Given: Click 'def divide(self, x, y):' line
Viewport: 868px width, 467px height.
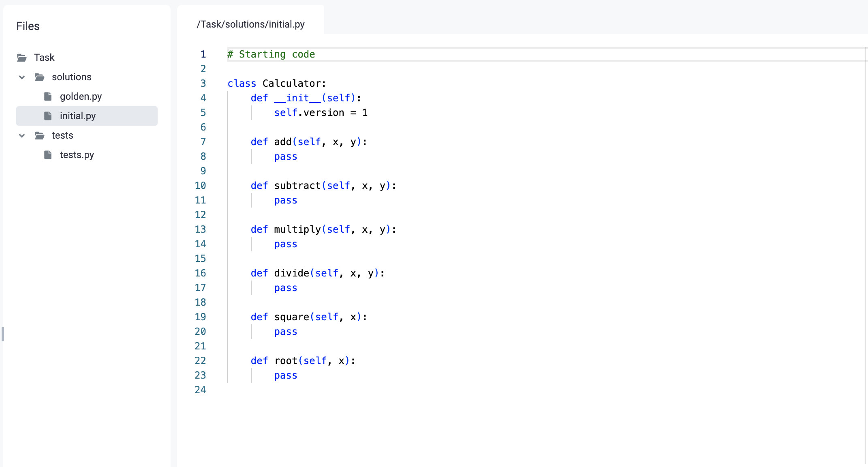Looking at the screenshot, I should (x=318, y=273).
